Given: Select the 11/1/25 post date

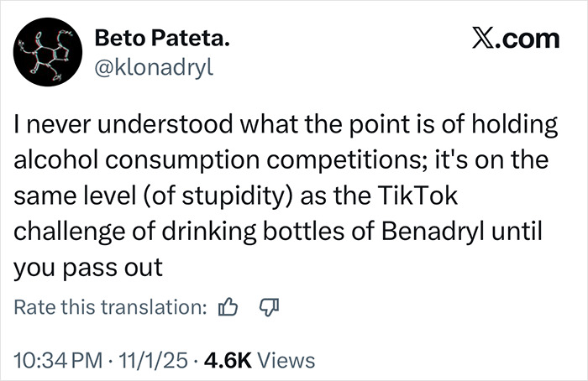Looking at the screenshot, I should point(155,361).
